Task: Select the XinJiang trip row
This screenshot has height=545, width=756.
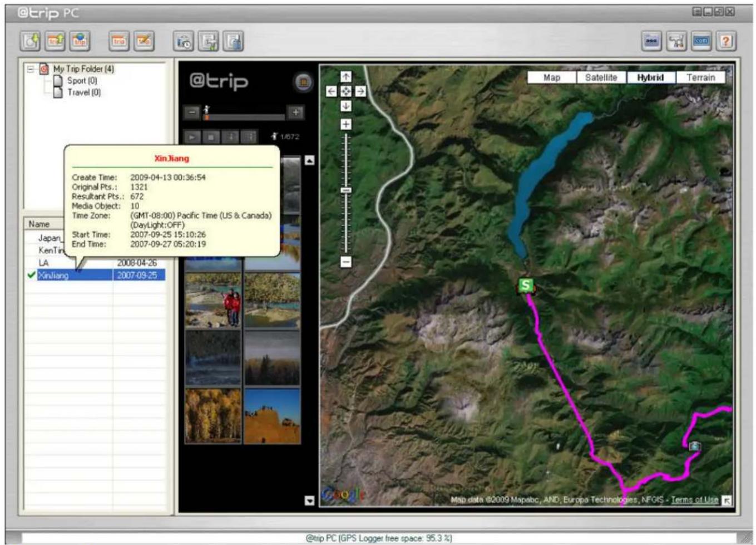Action: coord(95,275)
